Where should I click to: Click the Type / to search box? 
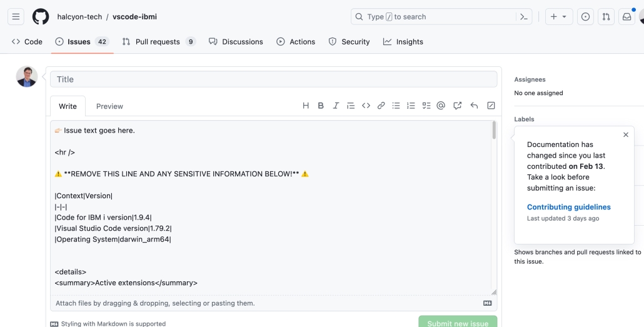pos(441,17)
